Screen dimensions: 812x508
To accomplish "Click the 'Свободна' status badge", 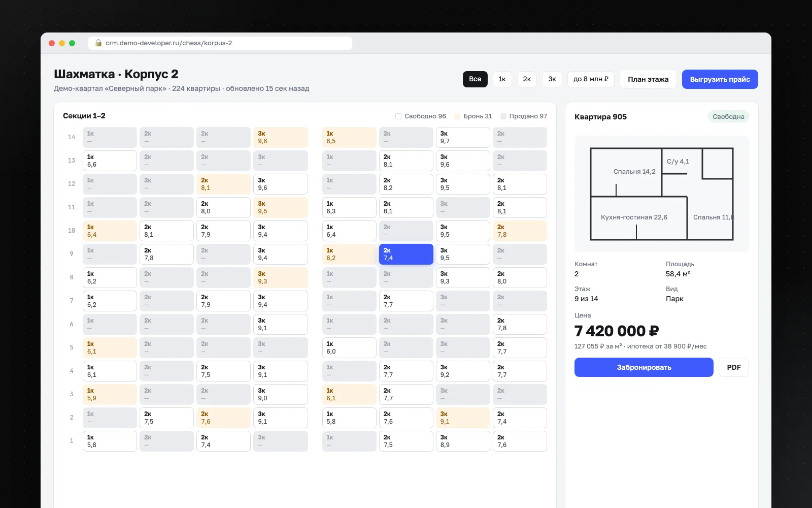I will point(728,116).
